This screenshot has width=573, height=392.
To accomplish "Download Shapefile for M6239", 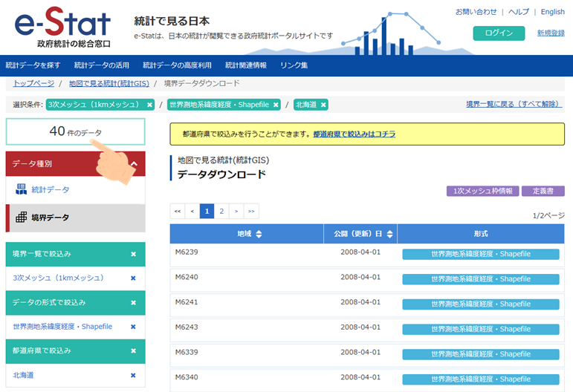I will tap(481, 254).
